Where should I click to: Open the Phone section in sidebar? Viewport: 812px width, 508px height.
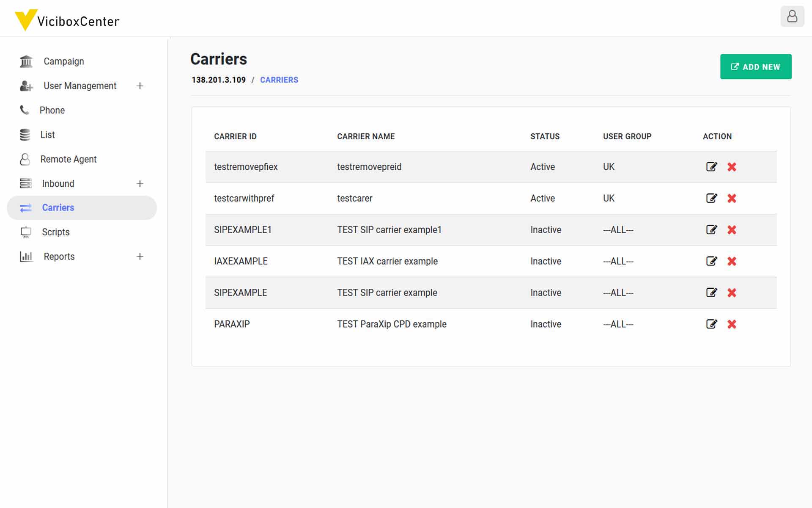(x=52, y=110)
